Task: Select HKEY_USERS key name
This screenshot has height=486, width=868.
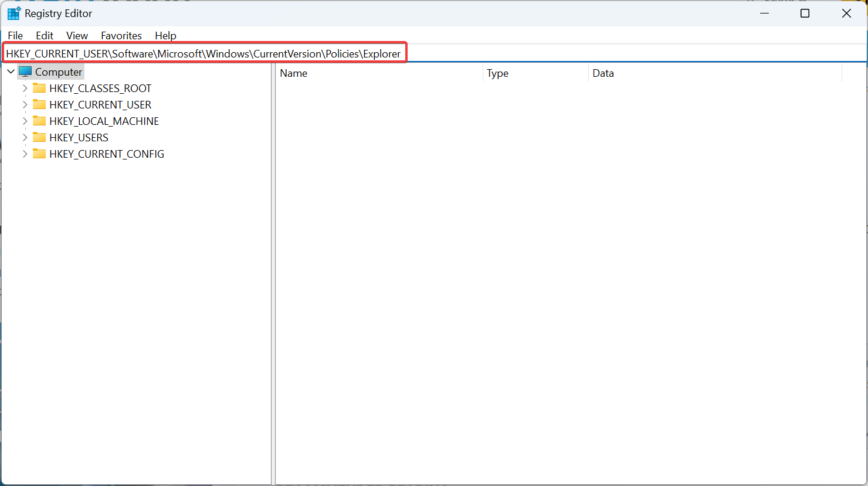Action: point(79,138)
